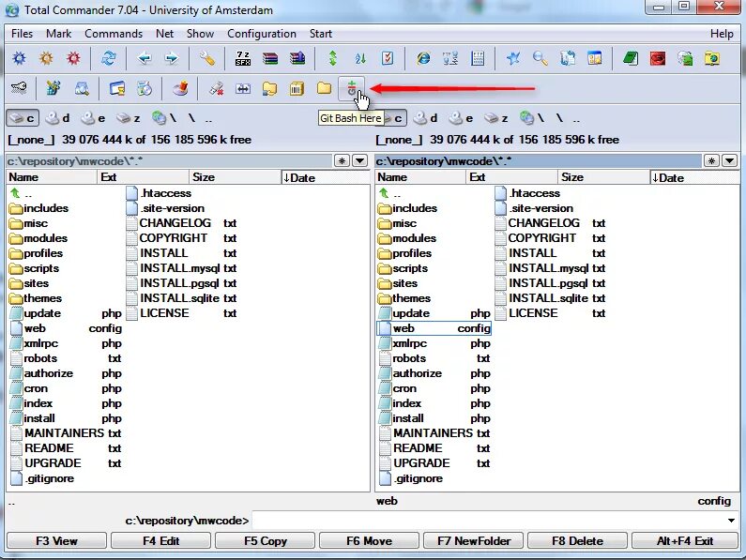This screenshot has height=560, width=746.
Task: Click into the command line input field
Action: [488, 521]
